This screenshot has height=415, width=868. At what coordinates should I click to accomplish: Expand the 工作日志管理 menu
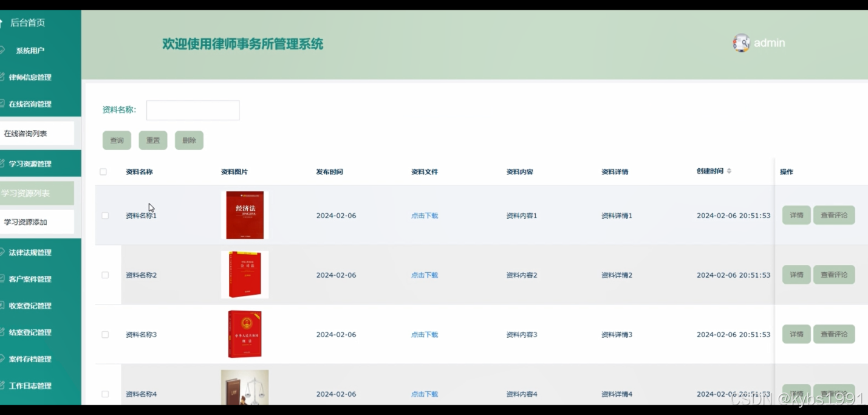(x=40, y=386)
